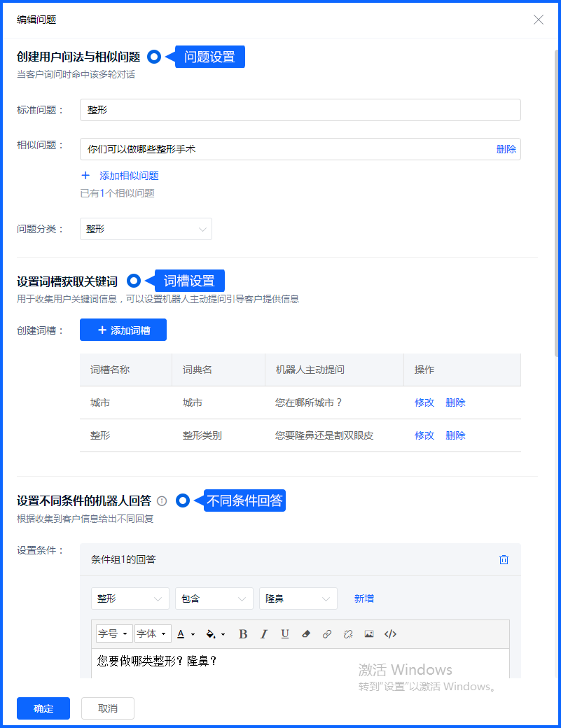Click the 条件组1的回答 heading
This screenshot has height=728, width=561.
pos(123,559)
